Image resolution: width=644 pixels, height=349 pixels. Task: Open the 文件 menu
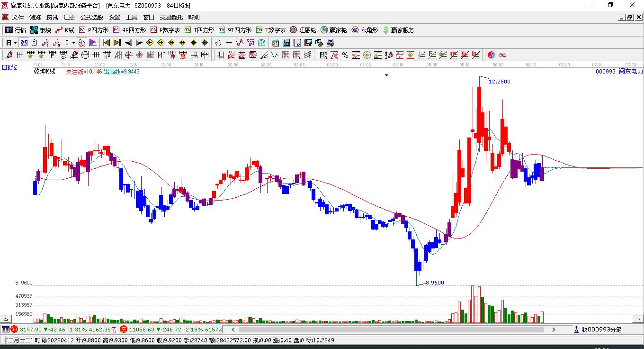click(x=18, y=18)
